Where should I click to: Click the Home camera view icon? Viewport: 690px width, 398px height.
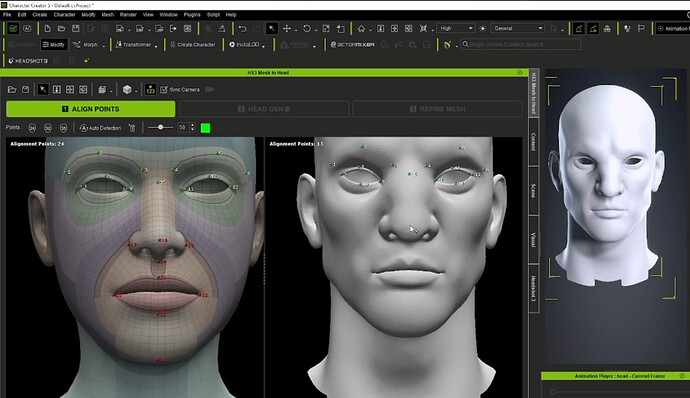361,29
